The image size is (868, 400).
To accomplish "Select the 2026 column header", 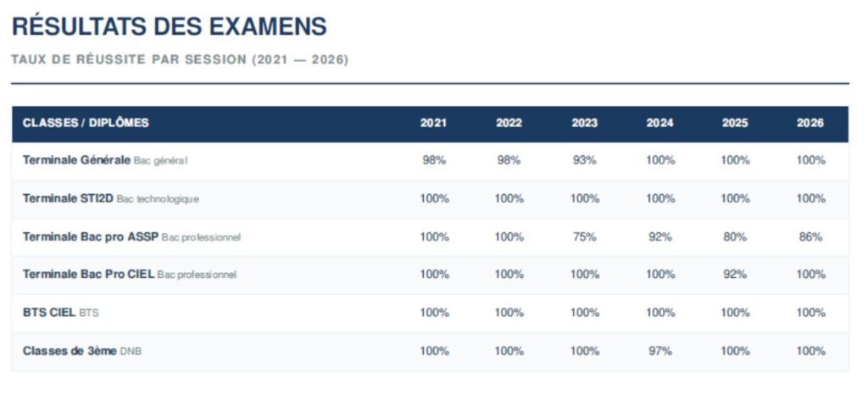I will coord(810,123).
